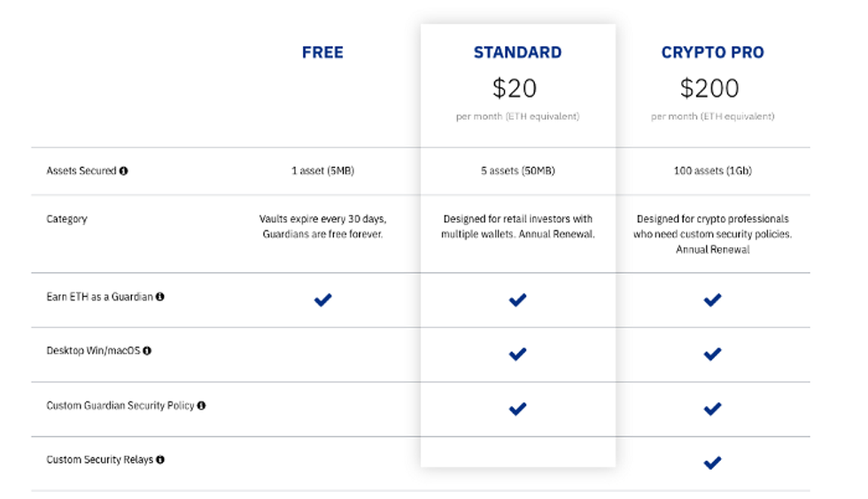Click the $200 Crypto Pro price
The image size is (868, 499).
point(709,88)
